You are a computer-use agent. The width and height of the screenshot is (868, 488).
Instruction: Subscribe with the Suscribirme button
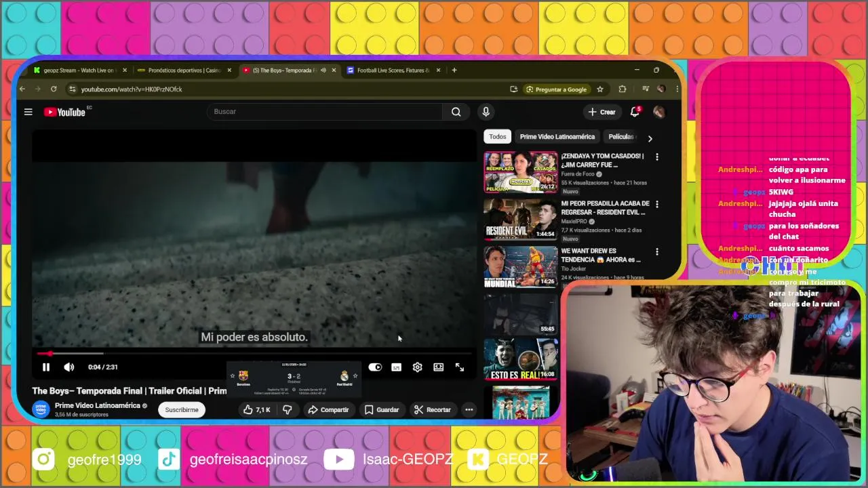(182, 409)
